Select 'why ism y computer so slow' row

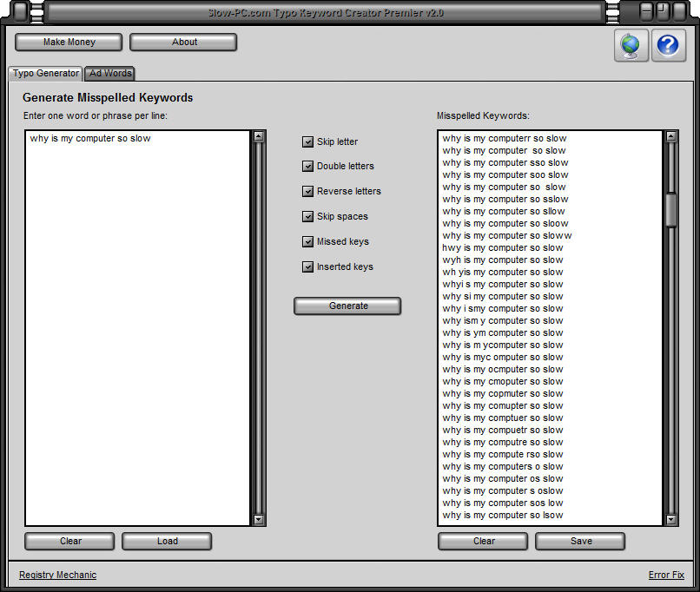click(503, 321)
